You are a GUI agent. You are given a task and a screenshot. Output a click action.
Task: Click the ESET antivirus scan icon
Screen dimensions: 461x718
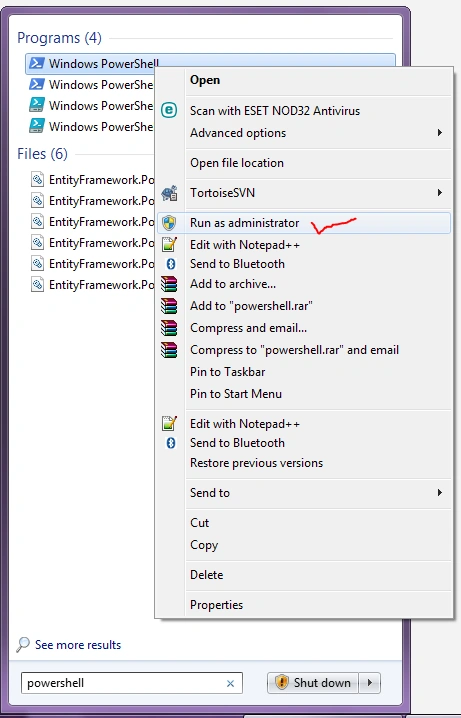(169, 110)
